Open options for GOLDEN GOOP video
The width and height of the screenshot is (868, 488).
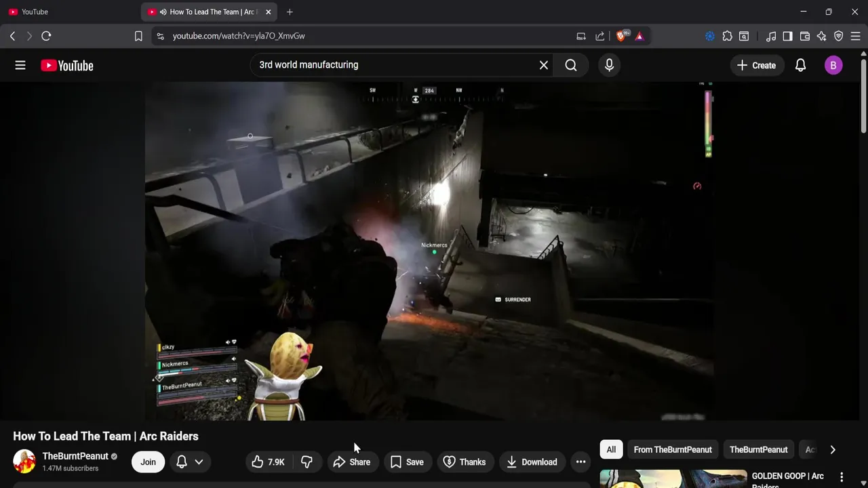click(842, 477)
